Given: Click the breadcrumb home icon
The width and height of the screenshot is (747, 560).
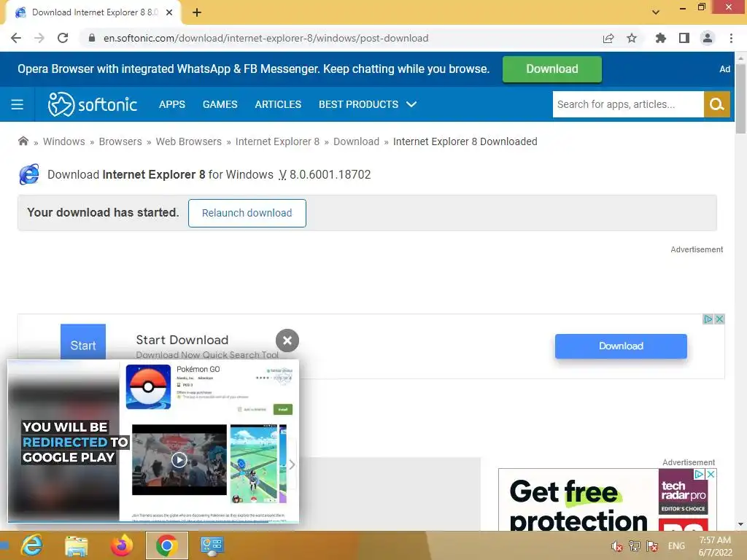Looking at the screenshot, I should tap(23, 141).
